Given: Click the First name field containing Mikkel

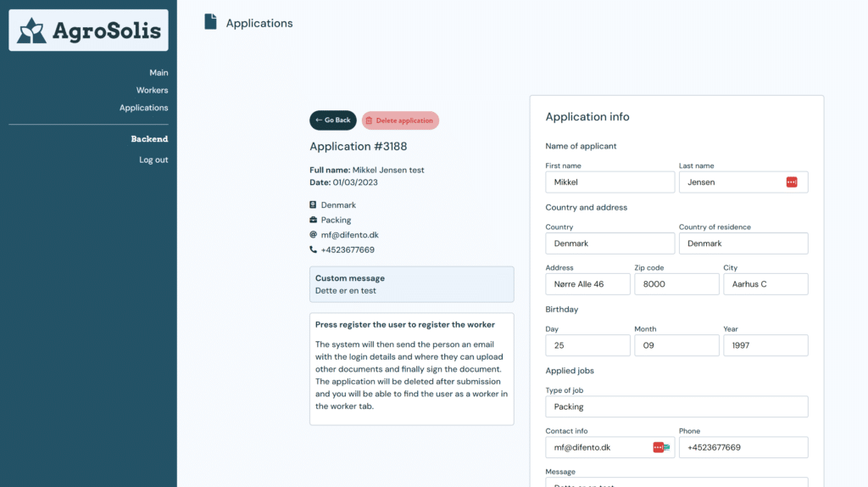Looking at the screenshot, I should click(x=610, y=182).
